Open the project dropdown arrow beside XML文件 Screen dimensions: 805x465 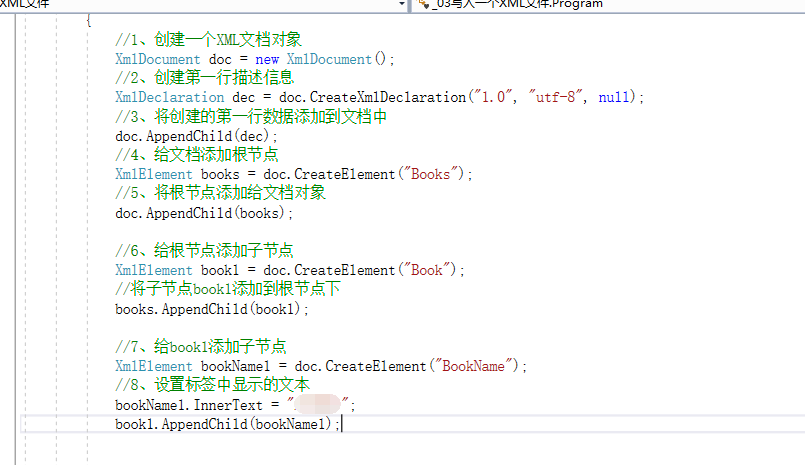coord(401,4)
